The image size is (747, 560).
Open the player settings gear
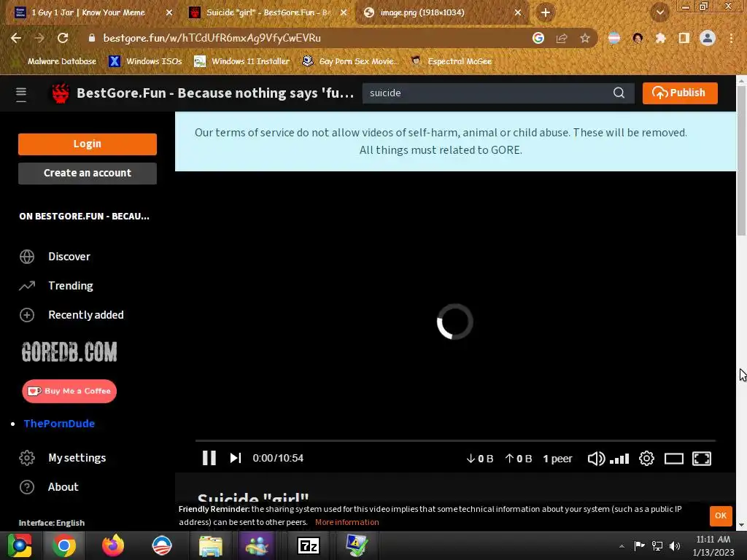coord(646,459)
